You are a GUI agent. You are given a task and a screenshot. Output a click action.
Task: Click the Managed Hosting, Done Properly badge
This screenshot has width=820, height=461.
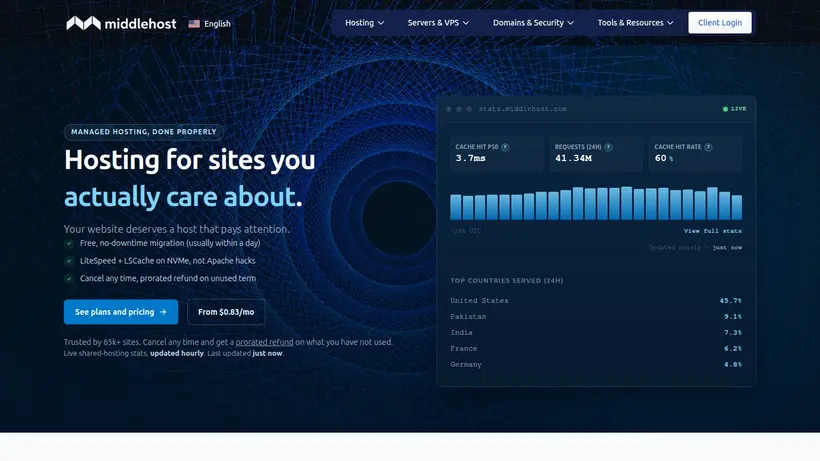(144, 132)
